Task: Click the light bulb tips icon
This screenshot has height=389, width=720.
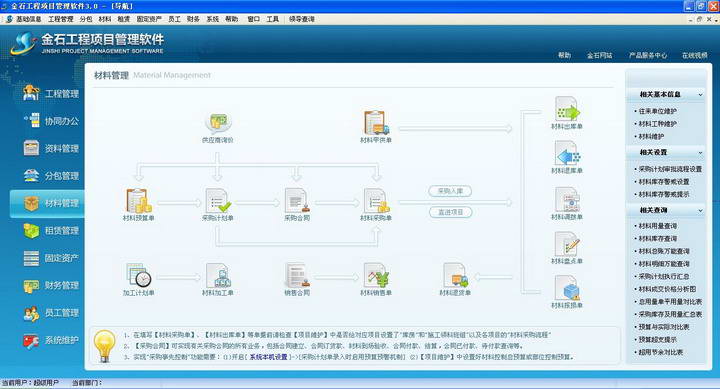Action: coord(104,346)
